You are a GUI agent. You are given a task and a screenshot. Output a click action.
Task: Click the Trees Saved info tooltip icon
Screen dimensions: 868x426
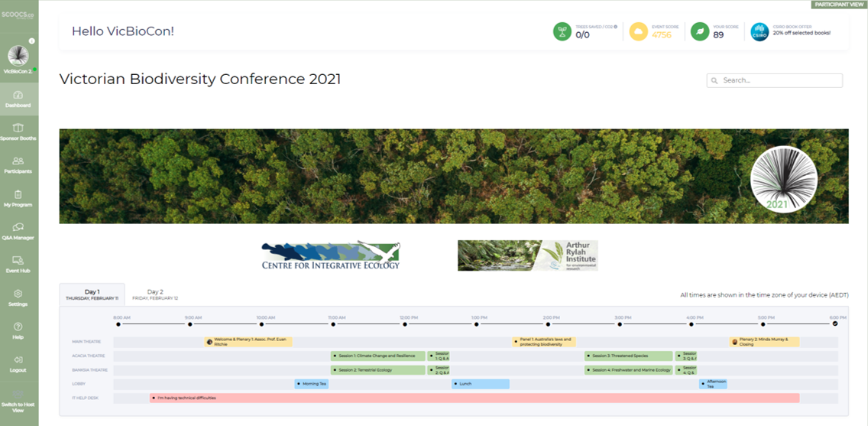tap(616, 27)
